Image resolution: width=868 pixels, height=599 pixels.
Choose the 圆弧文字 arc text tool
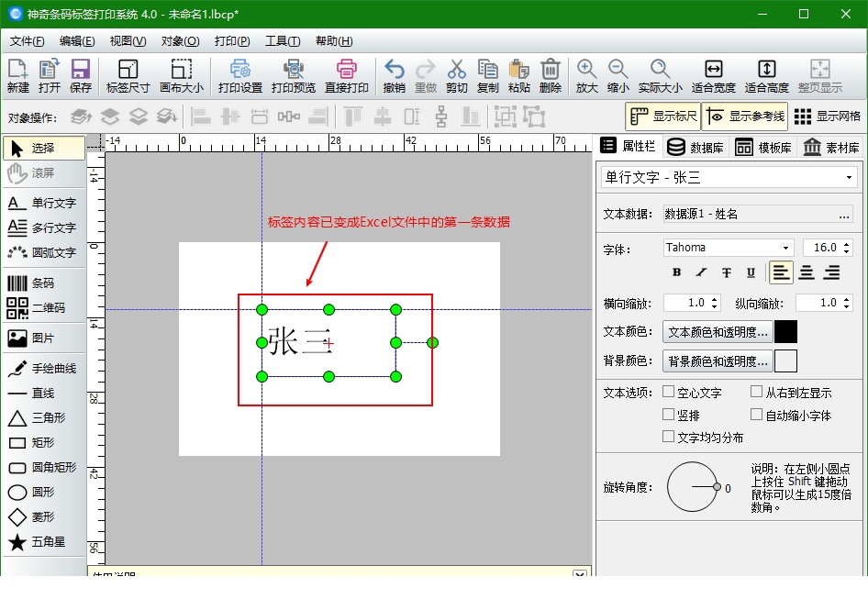pyautogui.click(x=43, y=252)
